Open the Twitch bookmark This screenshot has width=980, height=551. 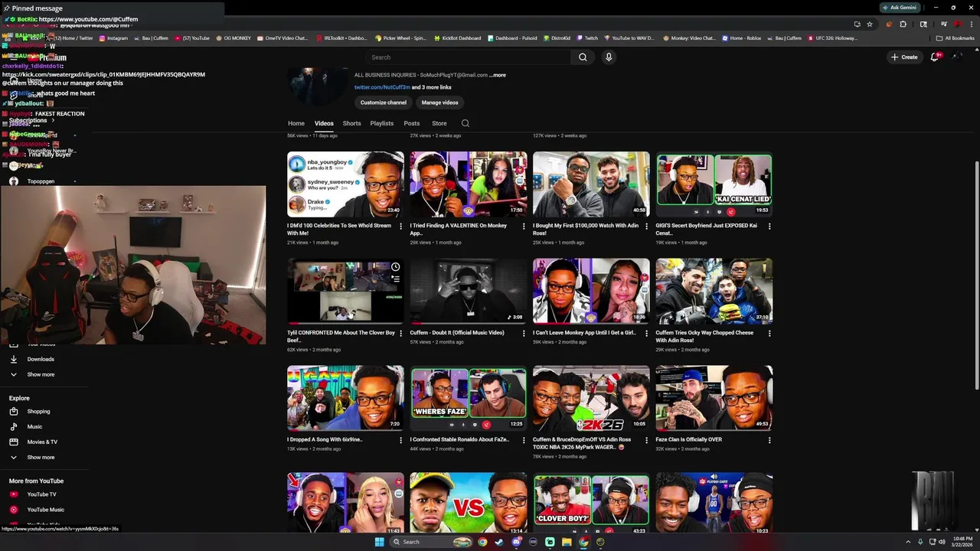587,37
